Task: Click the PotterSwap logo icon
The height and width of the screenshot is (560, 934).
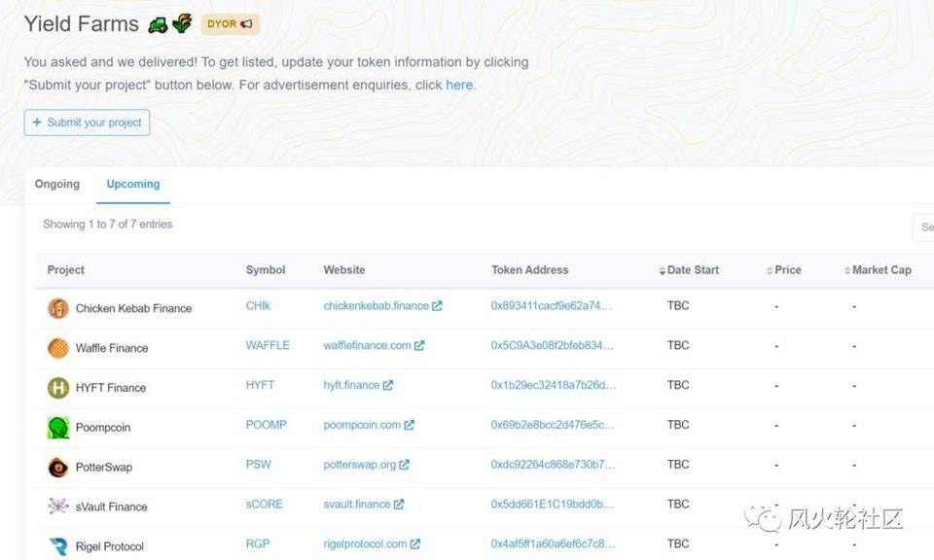Action: point(58,468)
